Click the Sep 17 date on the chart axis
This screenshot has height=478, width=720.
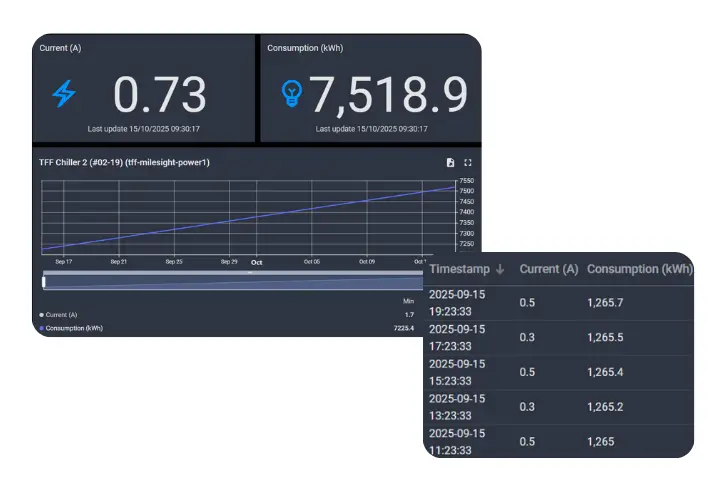(64, 262)
